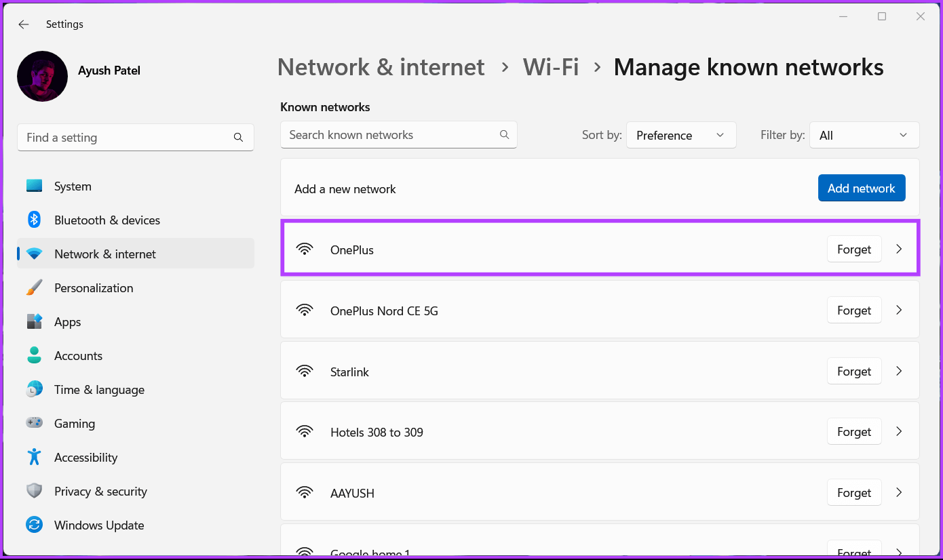Click magnifier icon in Find a setting box
Viewport: 943px width, 560px height.
coord(238,138)
